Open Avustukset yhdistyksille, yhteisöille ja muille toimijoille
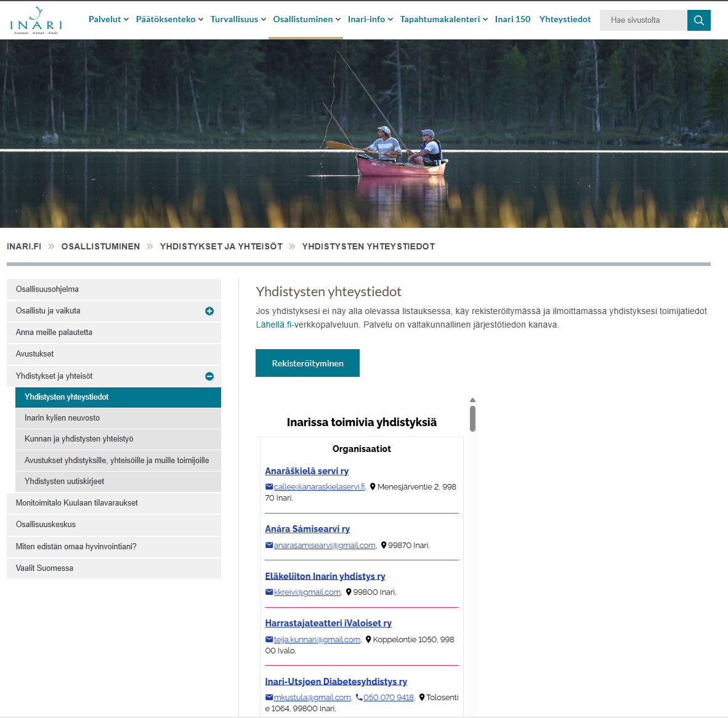Image resolution: width=728 pixels, height=718 pixels. point(118,461)
